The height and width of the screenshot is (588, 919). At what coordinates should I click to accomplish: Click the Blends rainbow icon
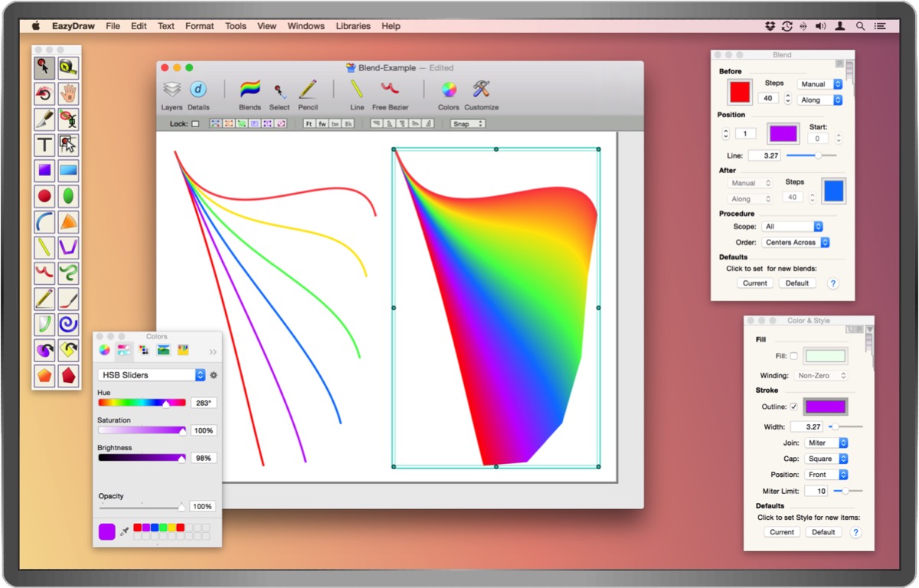click(x=250, y=90)
